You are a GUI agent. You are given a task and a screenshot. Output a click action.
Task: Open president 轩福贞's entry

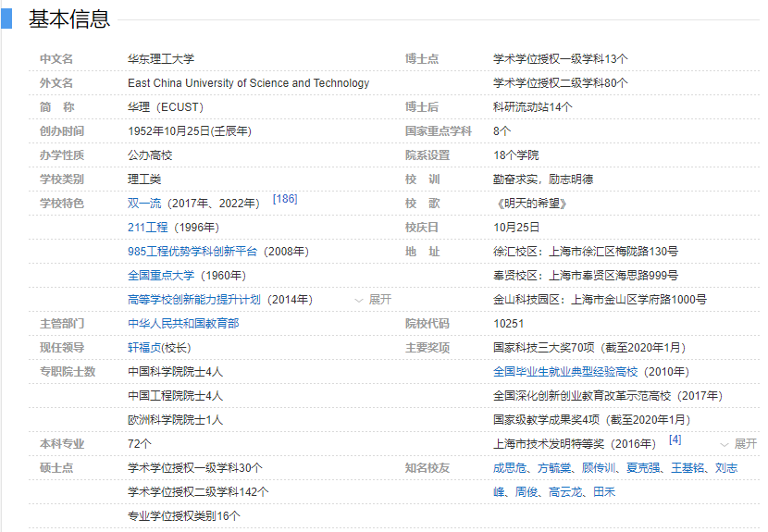click(144, 347)
